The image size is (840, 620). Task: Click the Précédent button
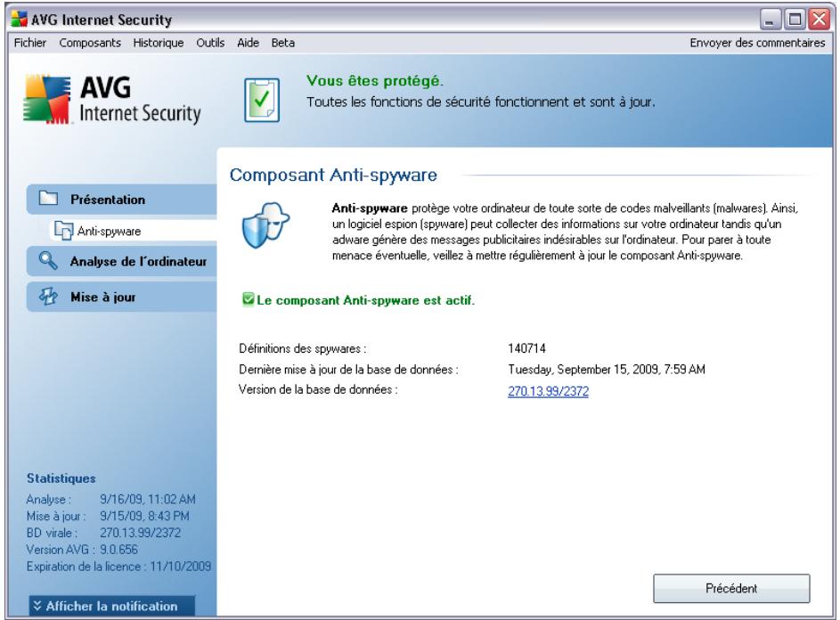731,589
